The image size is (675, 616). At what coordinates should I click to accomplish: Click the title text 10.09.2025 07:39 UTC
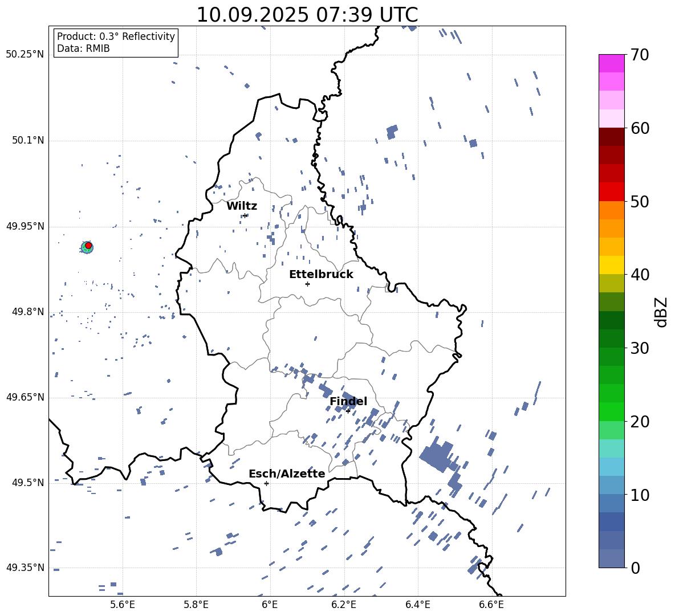click(x=307, y=15)
